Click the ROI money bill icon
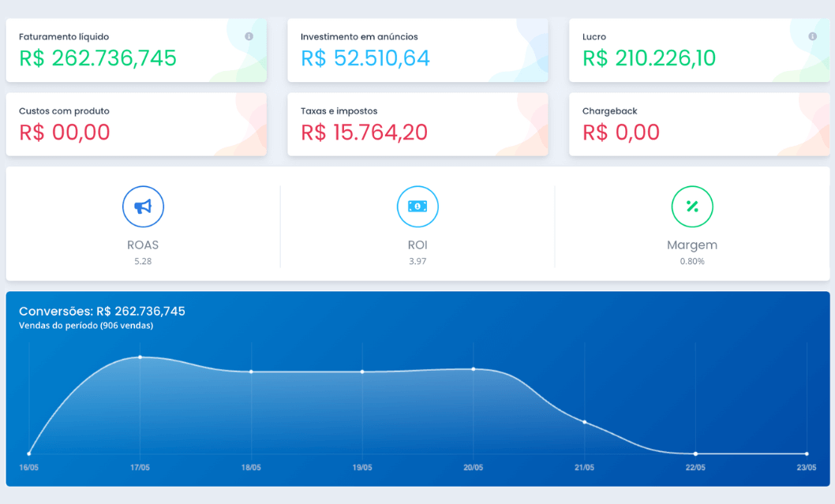Image resolution: width=835 pixels, height=504 pixels. click(x=417, y=207)
